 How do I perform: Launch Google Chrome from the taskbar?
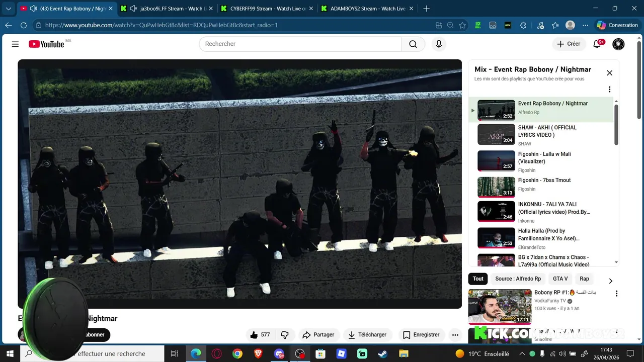(x=237, y=354)
